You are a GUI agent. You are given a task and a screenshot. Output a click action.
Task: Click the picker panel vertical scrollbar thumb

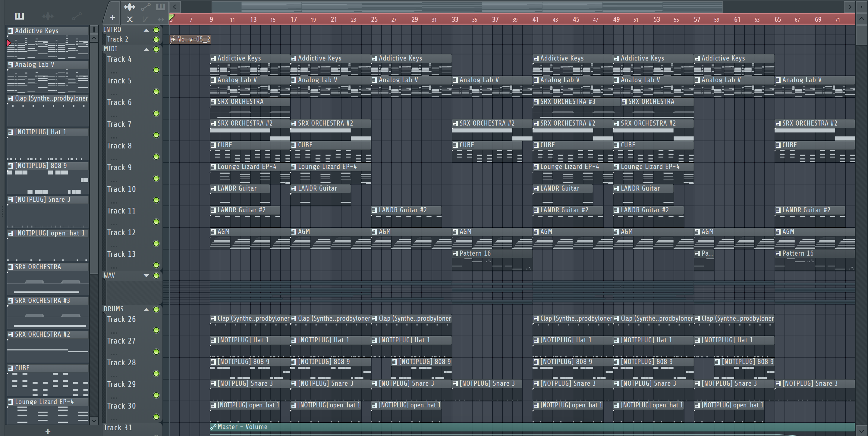click(94, 158)
